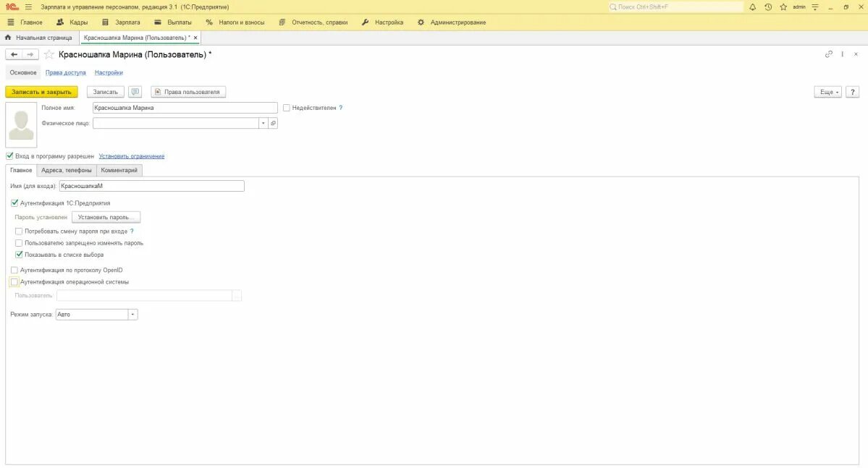The width and height of the screenshot is (868, 468).
Task: Expand Режим запуска dropdown arrow
Action: (x=133, y=314)
